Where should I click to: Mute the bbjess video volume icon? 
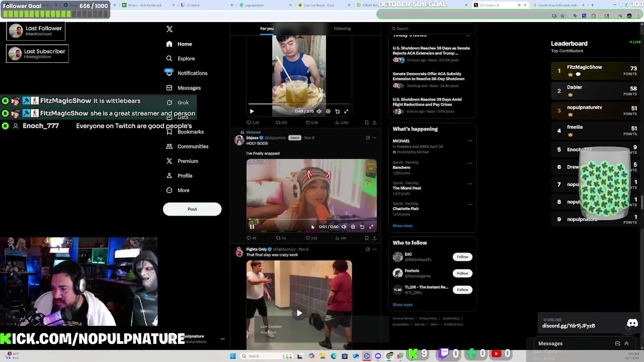[x=344, y=227]
